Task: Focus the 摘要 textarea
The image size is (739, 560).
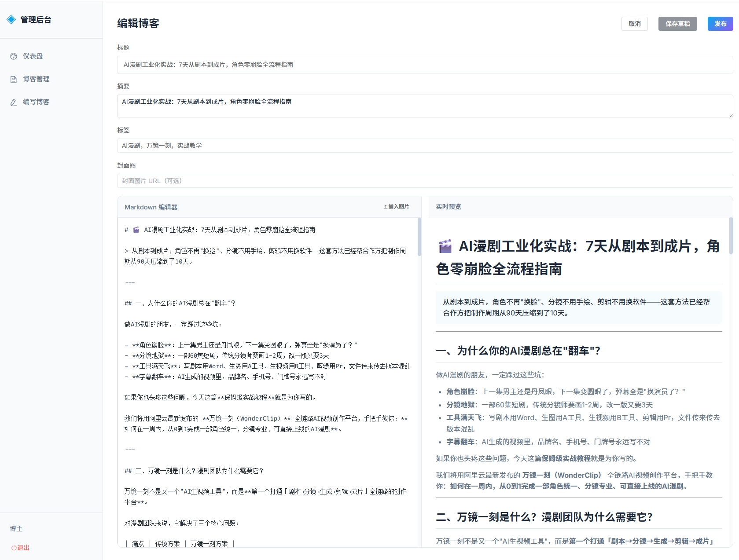Action: [x=425, y=106]
